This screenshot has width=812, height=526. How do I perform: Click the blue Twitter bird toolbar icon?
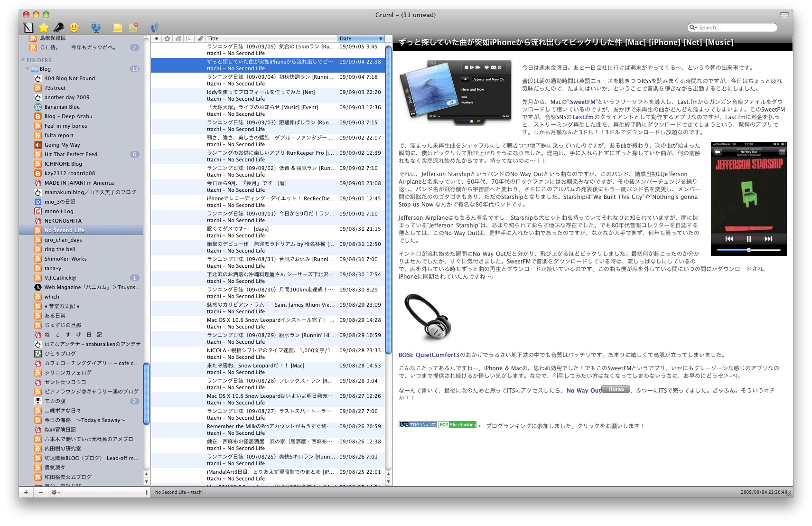[x=96, y=28]
